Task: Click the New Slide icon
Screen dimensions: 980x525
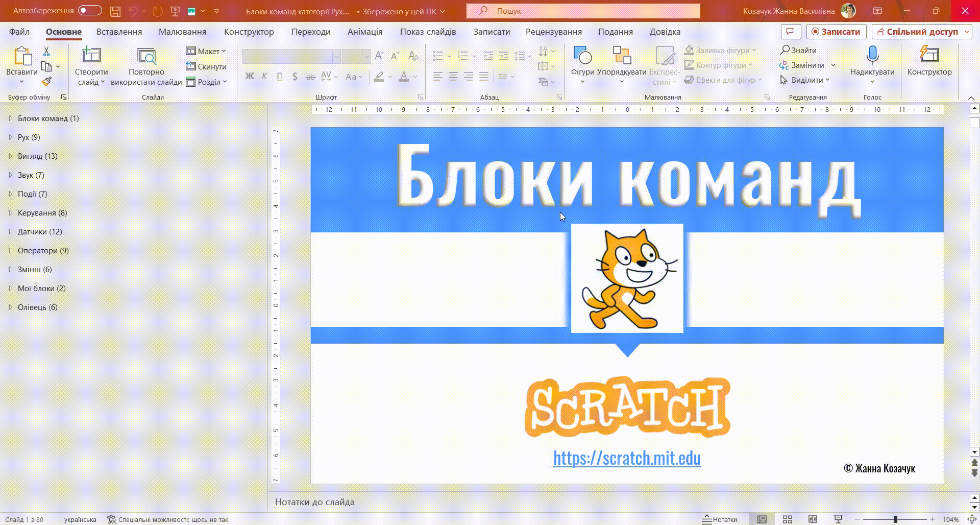Action: click(91, 55)
